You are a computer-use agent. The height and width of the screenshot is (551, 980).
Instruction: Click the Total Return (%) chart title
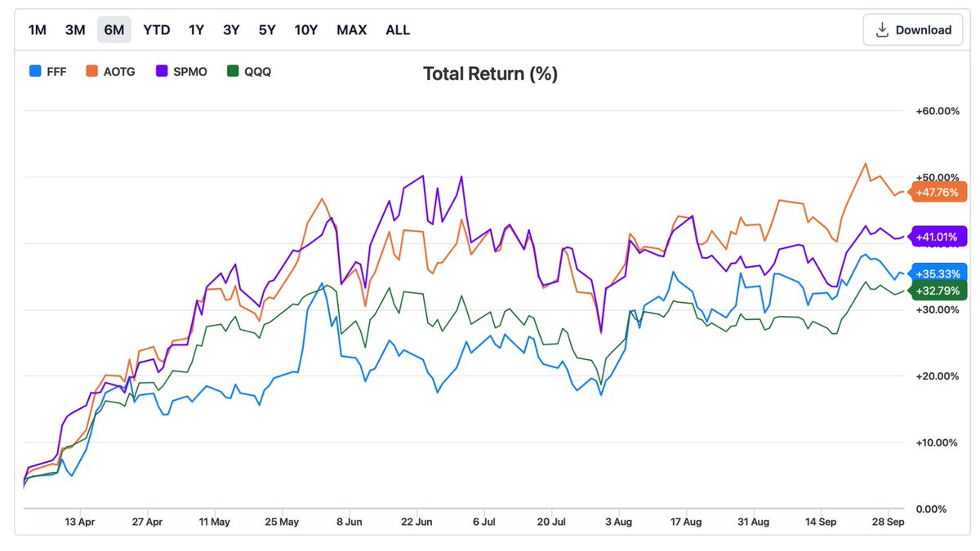point(490,74)
